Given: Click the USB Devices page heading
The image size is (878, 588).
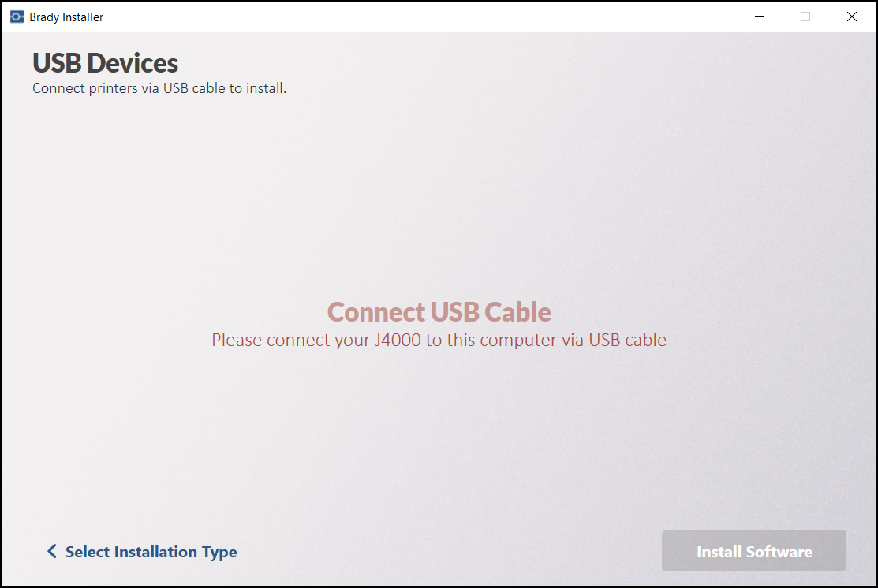Looking at the screenshot, I should [x=105, y=63].
